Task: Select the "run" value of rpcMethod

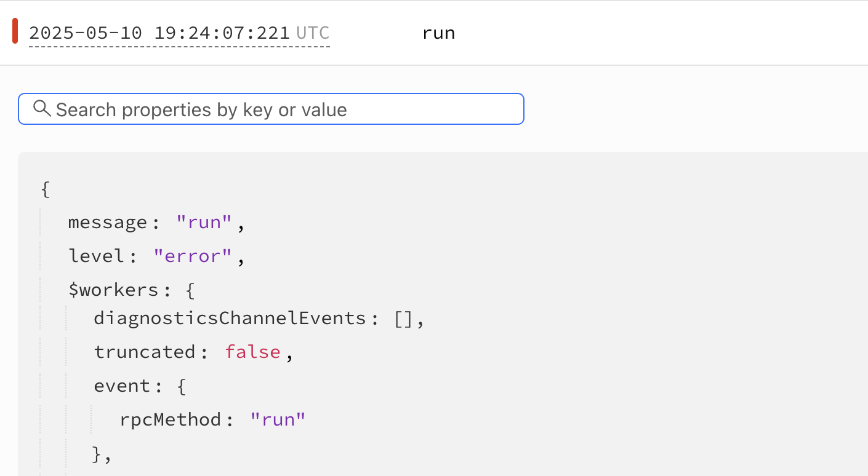Action: 278,420
